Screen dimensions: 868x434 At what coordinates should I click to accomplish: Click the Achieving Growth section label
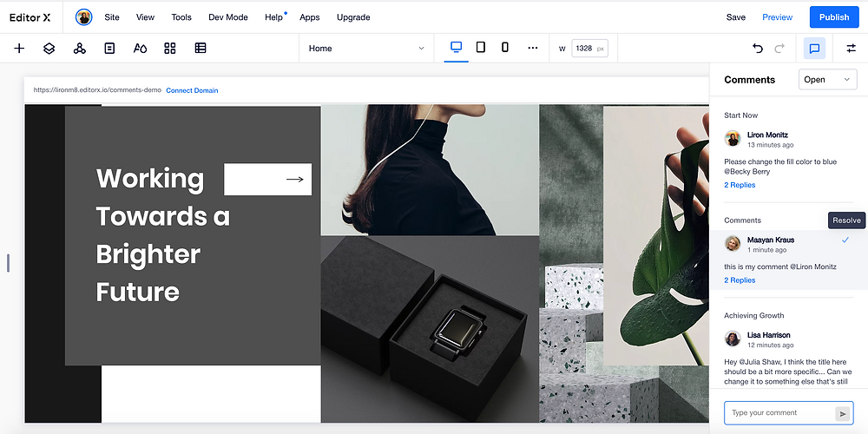pyautogui.click(x=754, y=316)
